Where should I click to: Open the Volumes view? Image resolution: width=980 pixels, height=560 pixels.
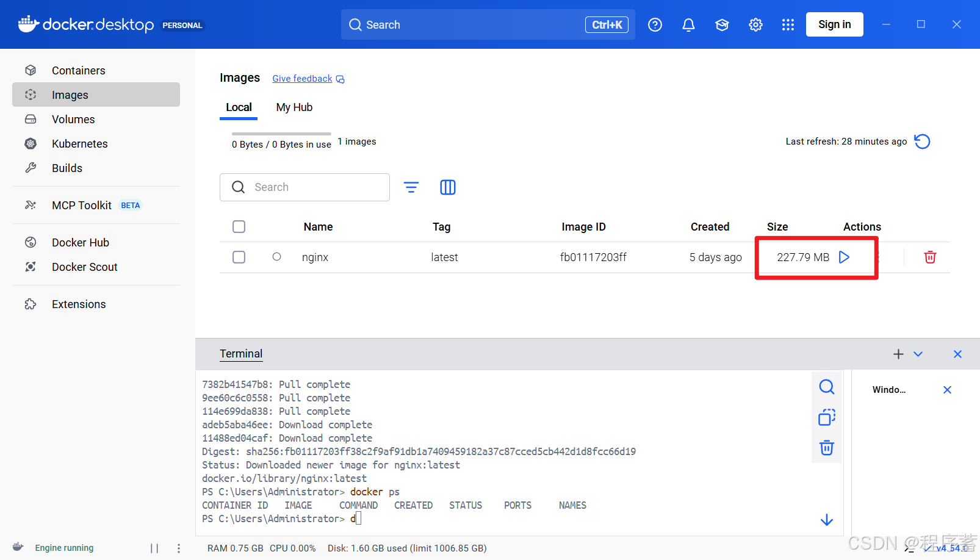[x=96, y=119]
